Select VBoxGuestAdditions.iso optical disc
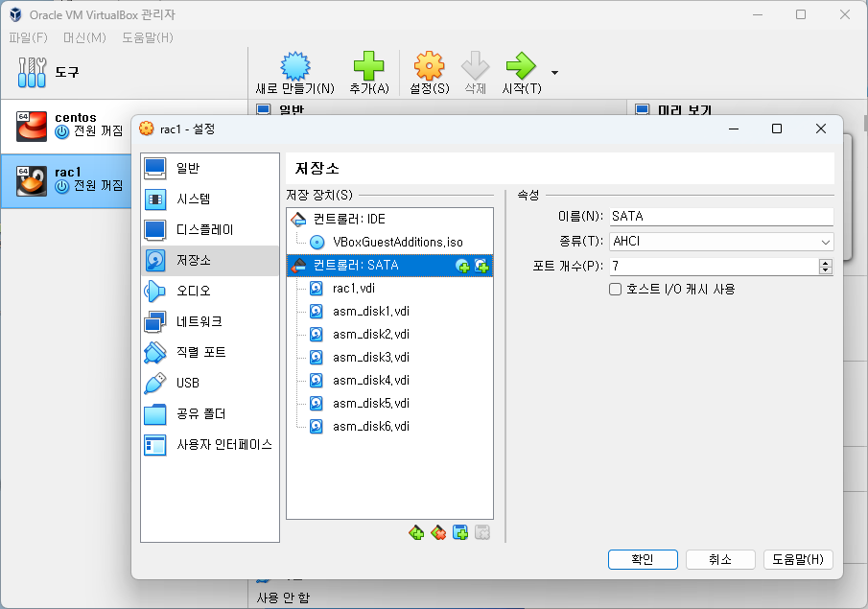Image resolution: width=868 pixels, height=609 pixels. (389, 243)
